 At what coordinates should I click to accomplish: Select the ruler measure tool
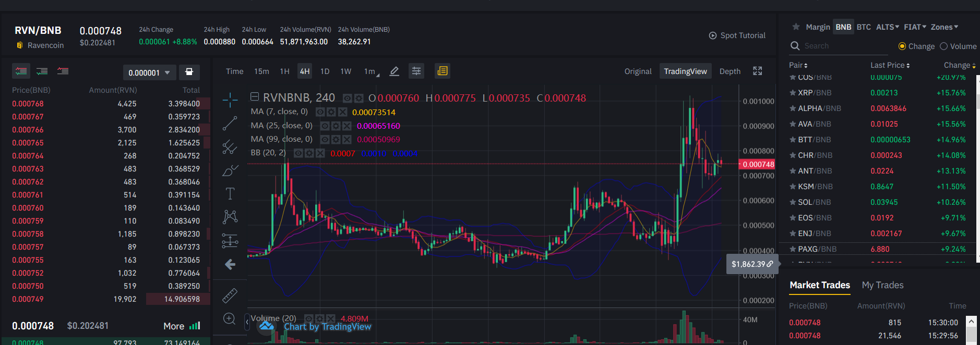coord(230,295)
